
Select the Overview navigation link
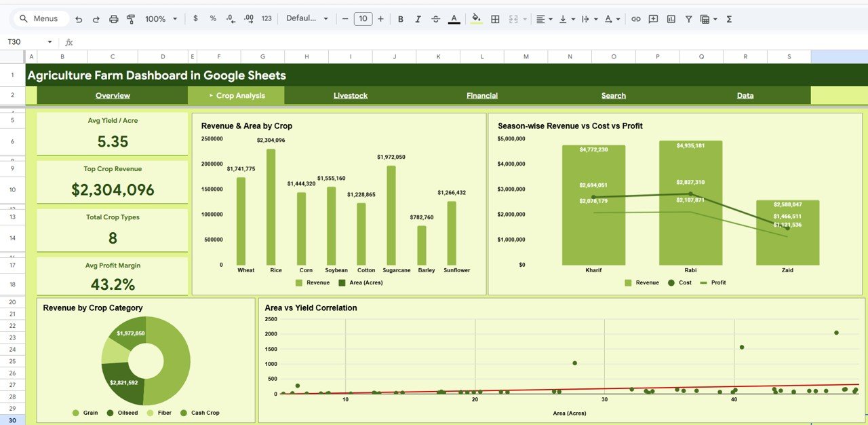click(113, 95)
